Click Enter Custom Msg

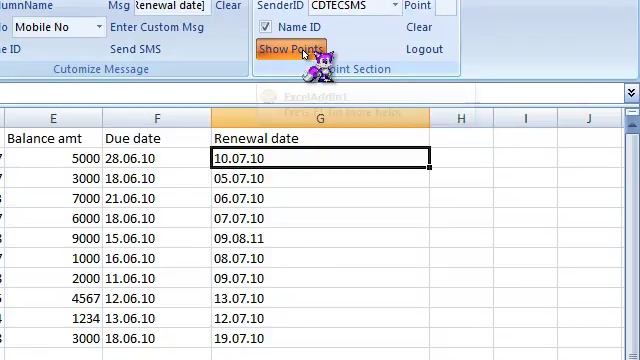click(157, 27)
